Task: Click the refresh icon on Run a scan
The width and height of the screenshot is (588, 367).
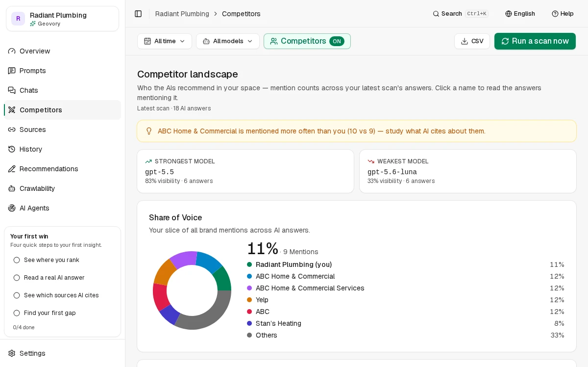Action: pyautogui.click(x=505, y=41)
